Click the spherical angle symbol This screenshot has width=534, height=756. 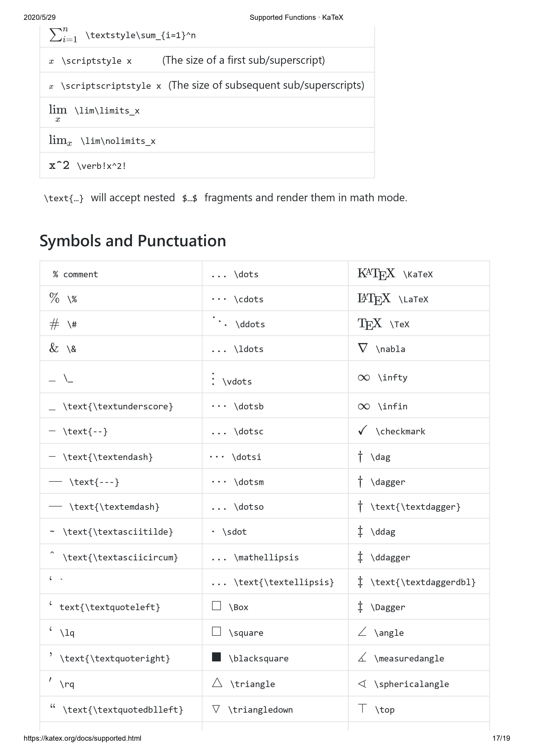point(362,684)
